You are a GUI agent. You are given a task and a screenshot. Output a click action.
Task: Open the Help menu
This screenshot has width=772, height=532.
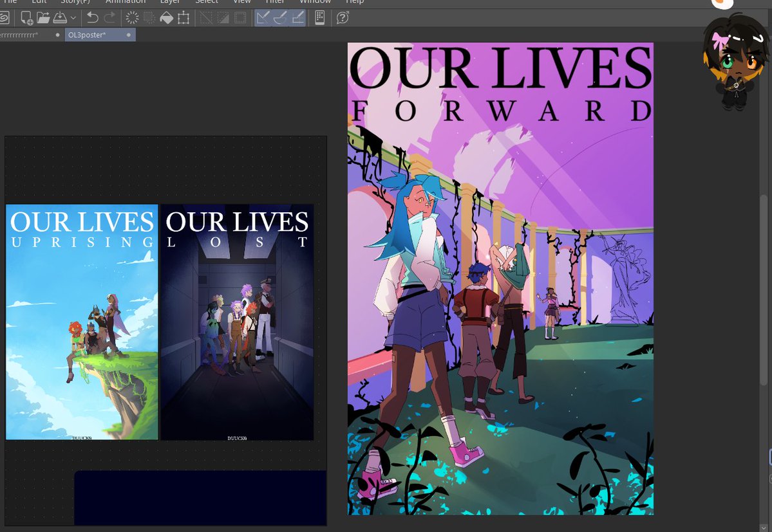point(355,1)
